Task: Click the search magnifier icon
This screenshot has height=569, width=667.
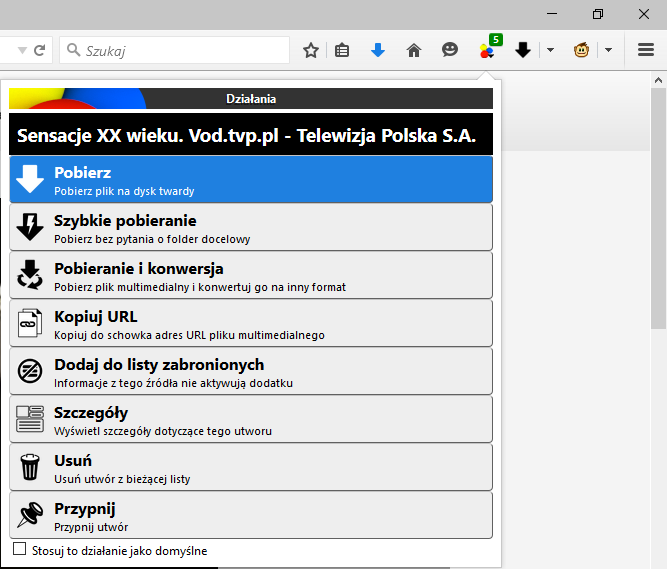Action: [x=74, y=50]
